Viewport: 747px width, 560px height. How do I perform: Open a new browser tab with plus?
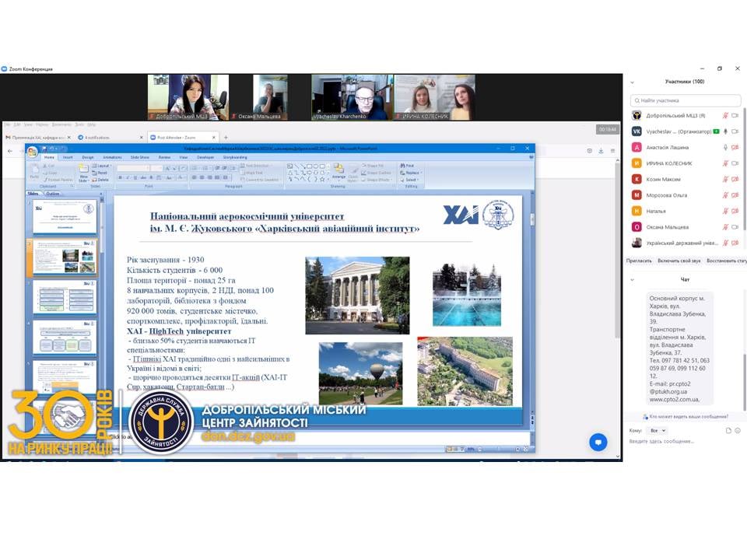tap(226, 138)
